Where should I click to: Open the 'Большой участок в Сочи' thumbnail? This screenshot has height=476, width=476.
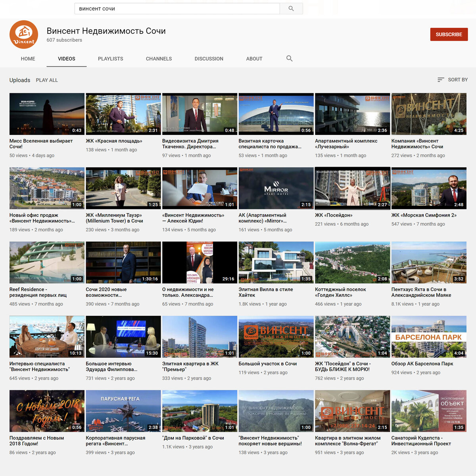276,337
